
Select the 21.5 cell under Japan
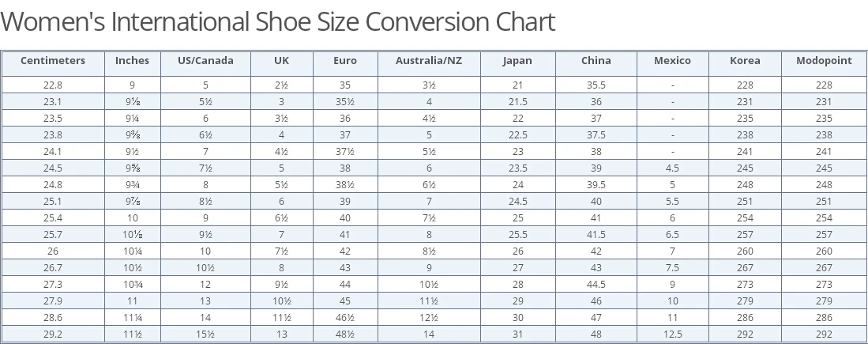coord(517,102)
